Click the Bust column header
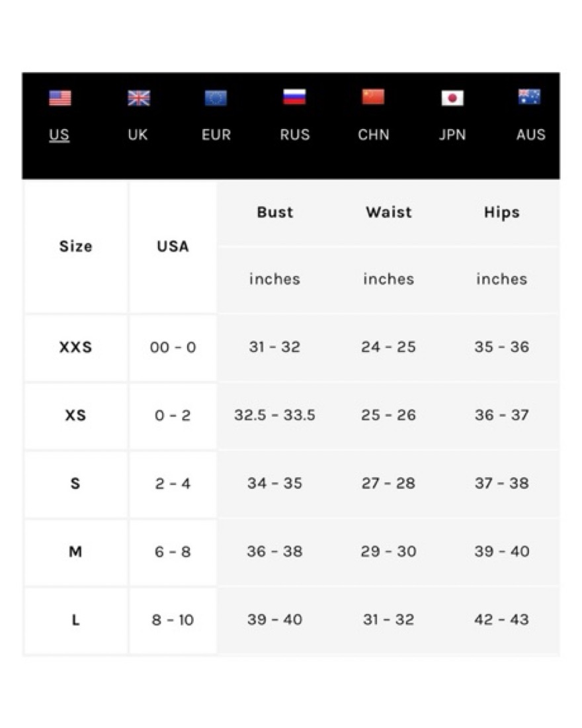 (x=274, y=212)
